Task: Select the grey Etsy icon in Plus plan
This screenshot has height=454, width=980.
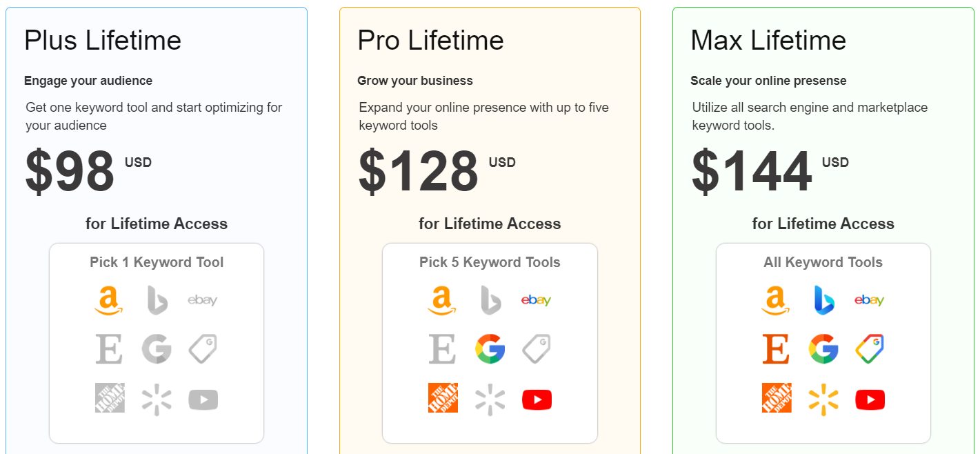Action: pos(109,349)
